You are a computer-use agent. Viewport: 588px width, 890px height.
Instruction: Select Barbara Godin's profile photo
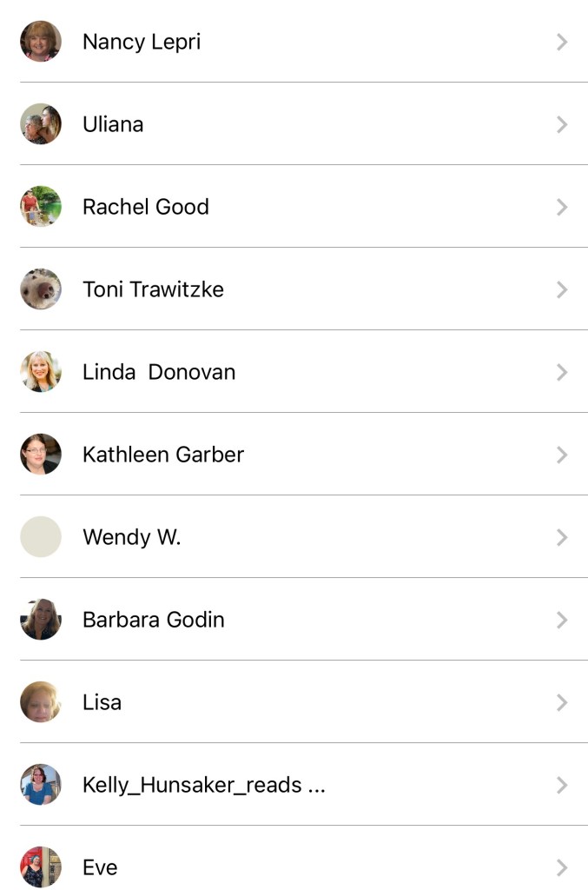pos(41,620)
